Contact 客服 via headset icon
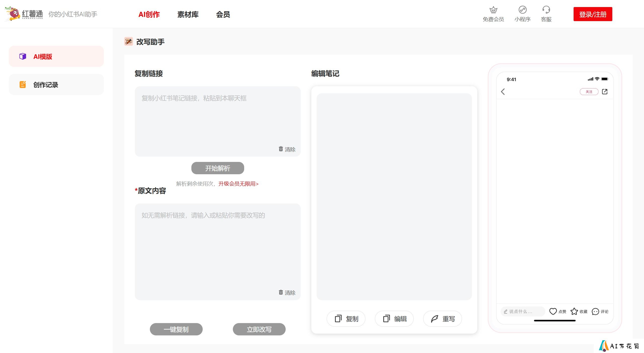Image resolution: width=644 pixels, height=353 pixels. tap(546, 10)
